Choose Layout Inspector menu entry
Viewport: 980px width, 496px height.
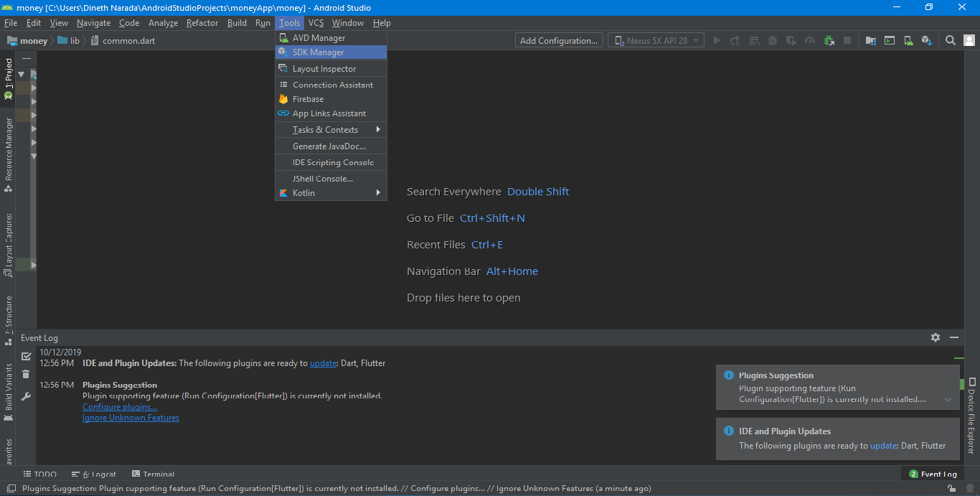click(331, 69)
